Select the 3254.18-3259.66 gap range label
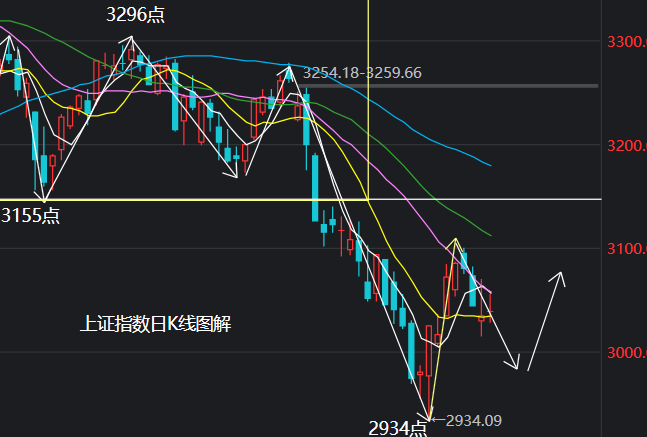The width and height of the screenshot is (647, 437). pyautogui.click(x=362, y=73)
